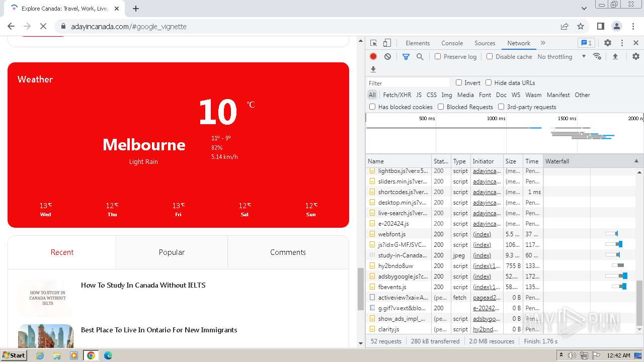Open DevTools settings gear

(x=608, y=43)
